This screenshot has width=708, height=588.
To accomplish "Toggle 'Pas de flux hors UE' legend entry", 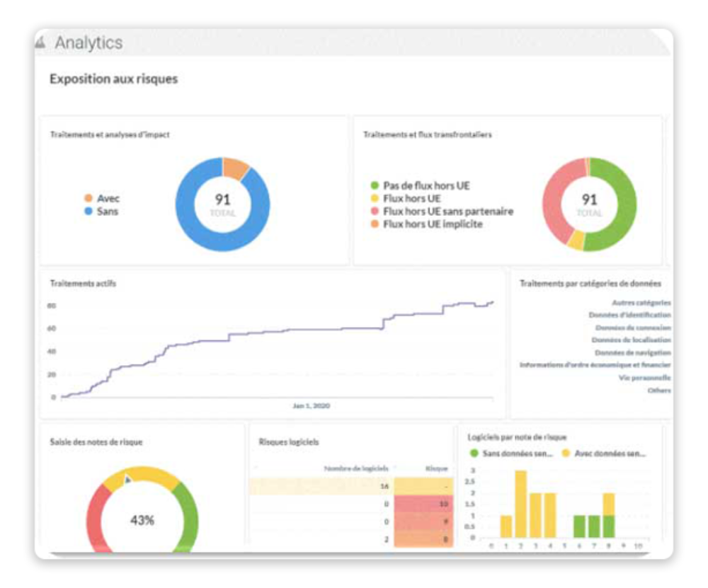I will click(421, 185).
